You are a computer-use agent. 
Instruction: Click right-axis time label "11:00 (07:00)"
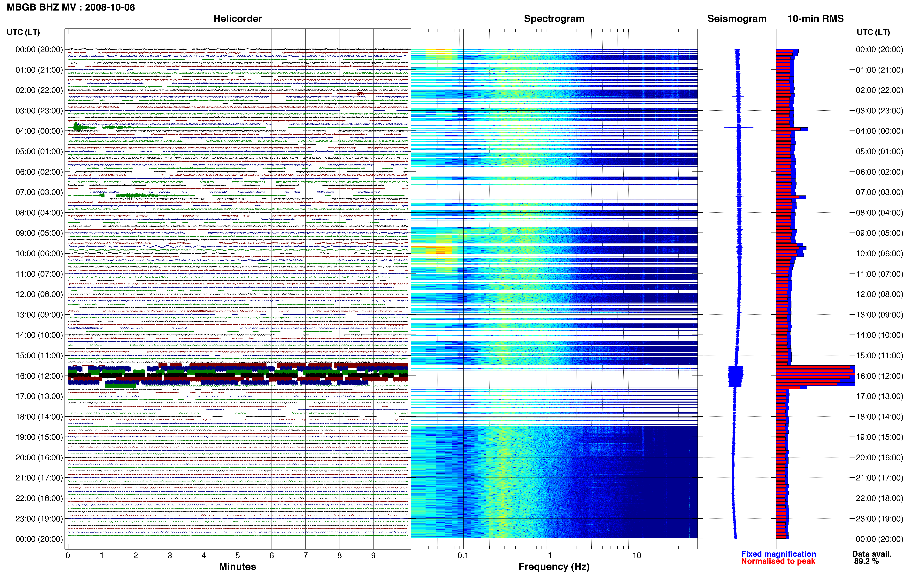pos(880,274)
